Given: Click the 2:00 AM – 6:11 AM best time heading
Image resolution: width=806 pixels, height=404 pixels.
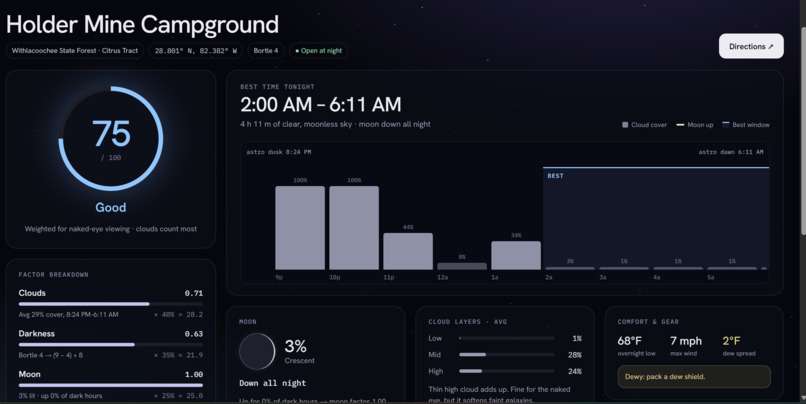Looking at the screenshot, I should tap(321, 105).
